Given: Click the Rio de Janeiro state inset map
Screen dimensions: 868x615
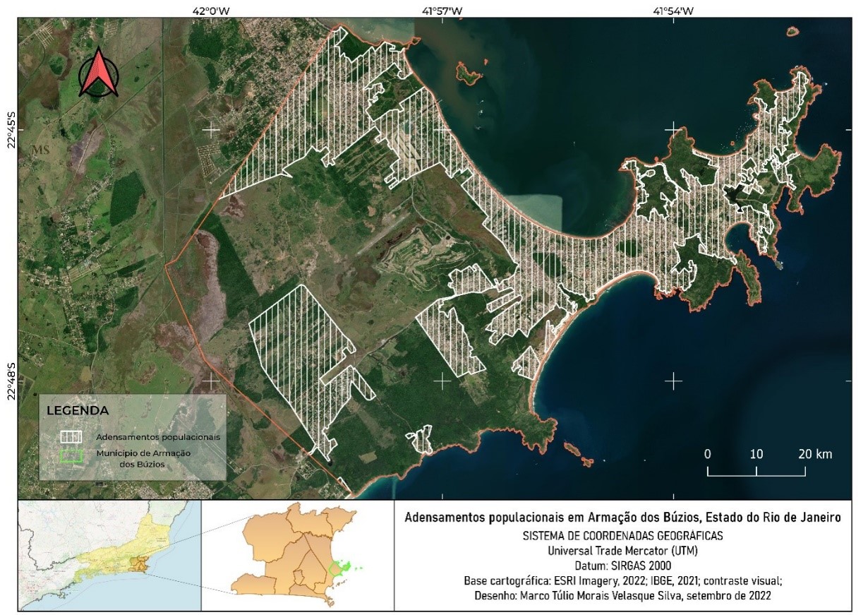Looking at the screenshot, I should (x=109, y=556).
